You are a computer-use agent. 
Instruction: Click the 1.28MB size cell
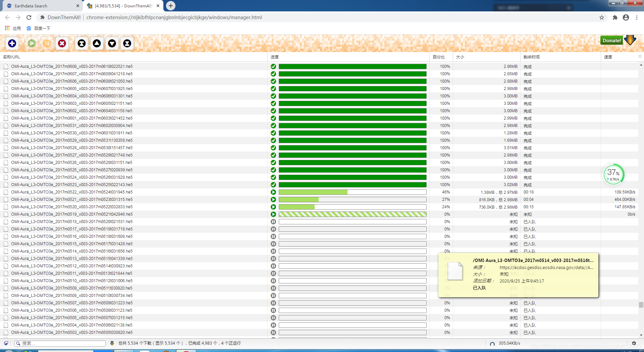pyautogui.click(x=511, y=133)
